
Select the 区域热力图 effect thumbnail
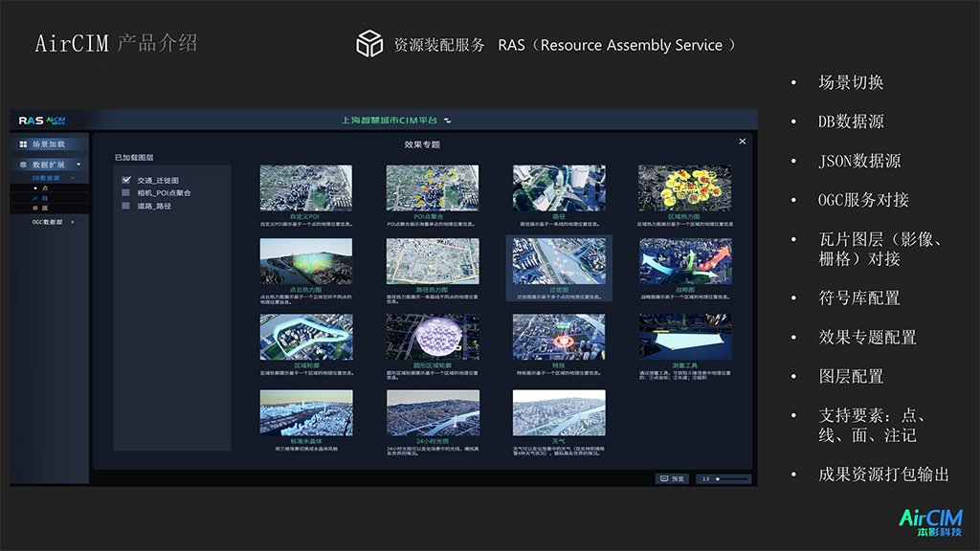coord(685,188)
